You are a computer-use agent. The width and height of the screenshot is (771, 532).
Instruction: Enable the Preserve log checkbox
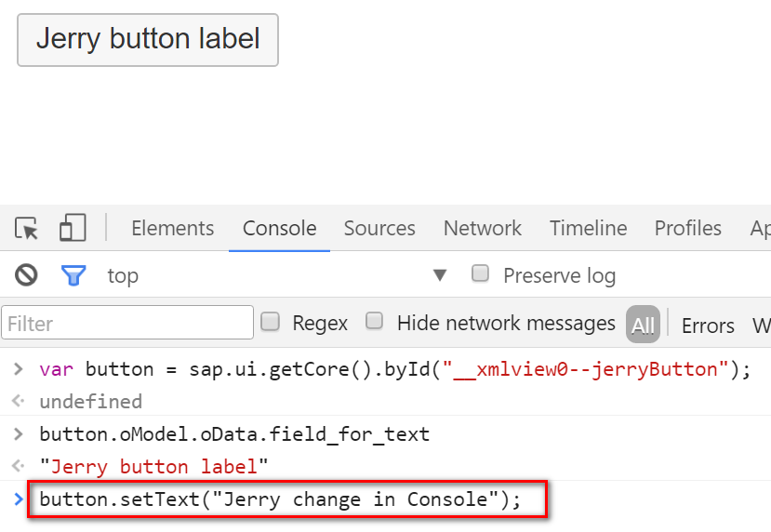click(481, 274)
